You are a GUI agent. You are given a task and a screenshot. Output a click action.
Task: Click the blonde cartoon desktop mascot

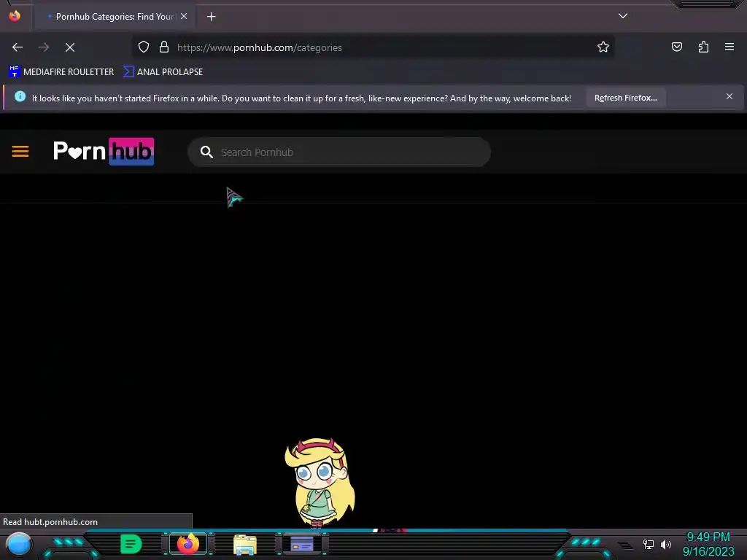coord(320,483)
